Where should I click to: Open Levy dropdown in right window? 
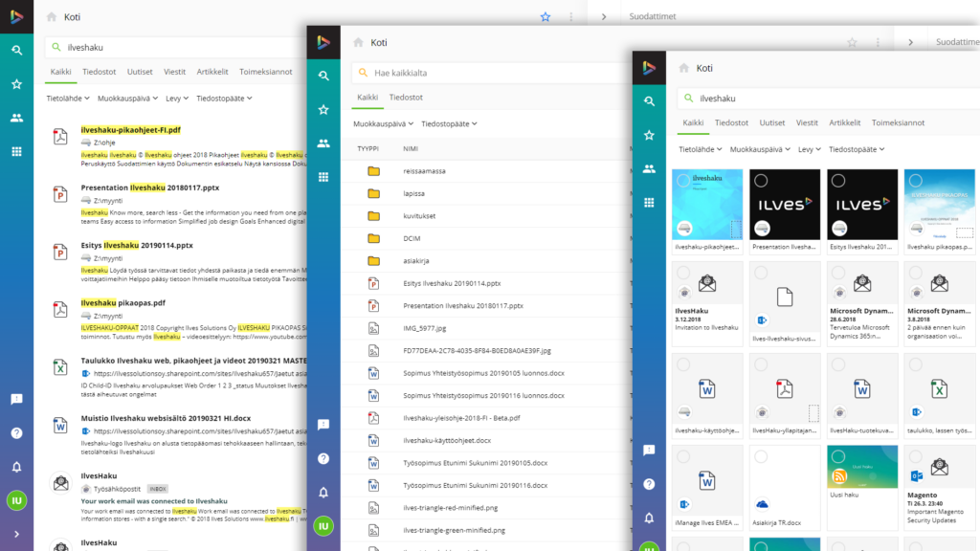click(x=810, y=149)
